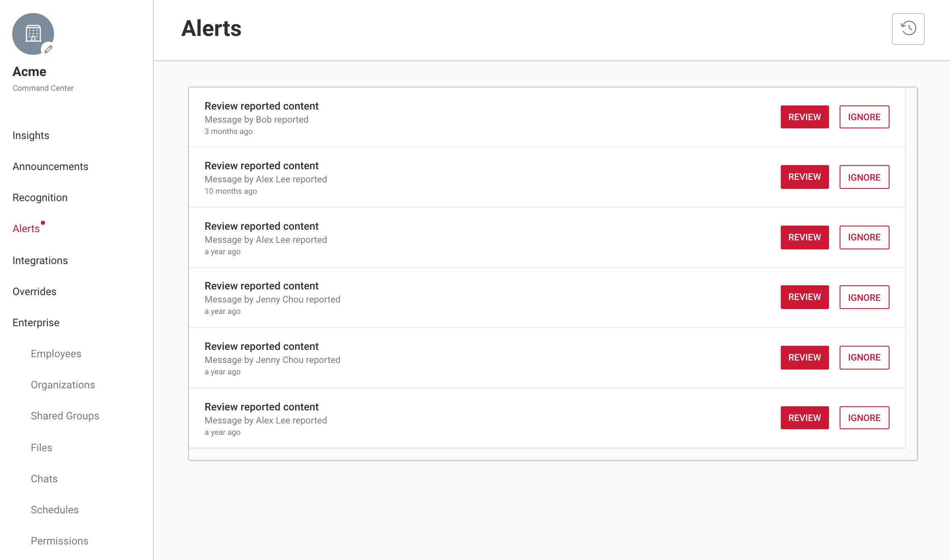Ignore last alert by Alex Lee
Viewport: 950px width, 560px height.
point(864,418)
